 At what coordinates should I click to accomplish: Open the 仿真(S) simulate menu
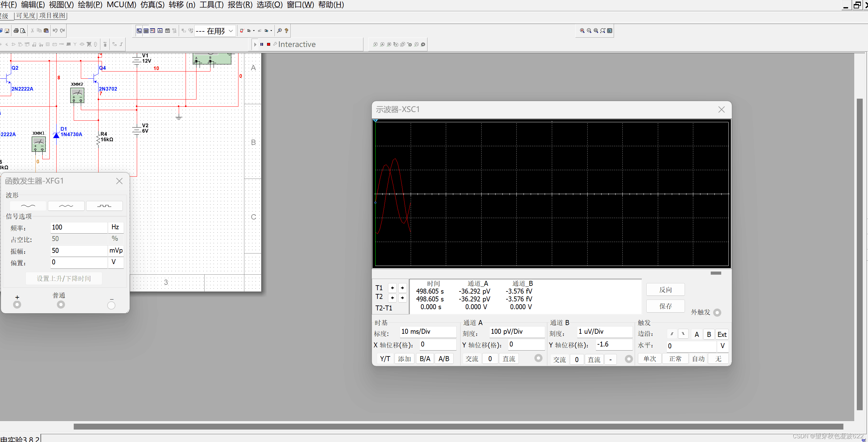[152, 5]
